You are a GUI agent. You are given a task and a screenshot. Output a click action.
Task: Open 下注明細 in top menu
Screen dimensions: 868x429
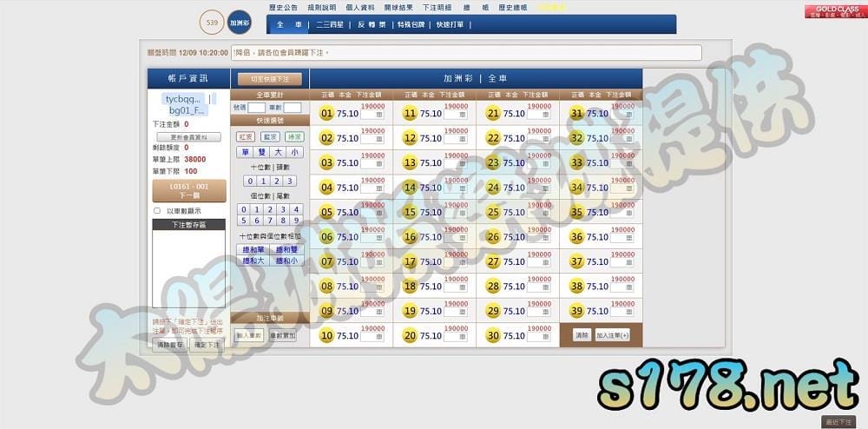437,8
